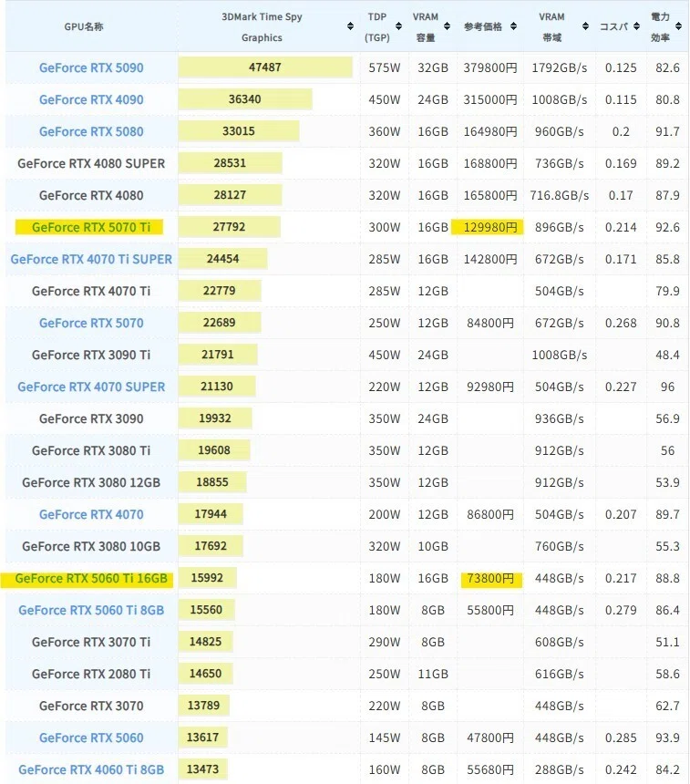Sort by VRAM容量 column arrows
This screenshot has width=690, height=784.
point(447,26)
